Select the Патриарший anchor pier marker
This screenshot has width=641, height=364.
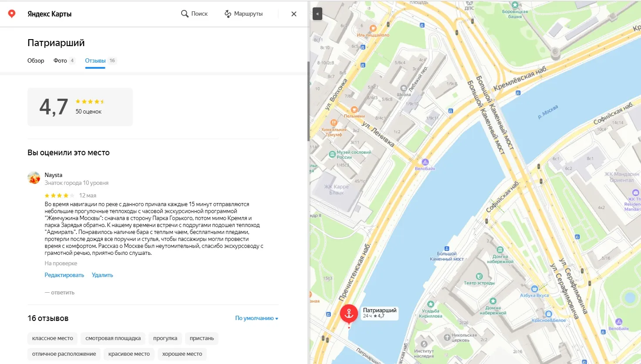pyautogui.click(x=349, y=314)
